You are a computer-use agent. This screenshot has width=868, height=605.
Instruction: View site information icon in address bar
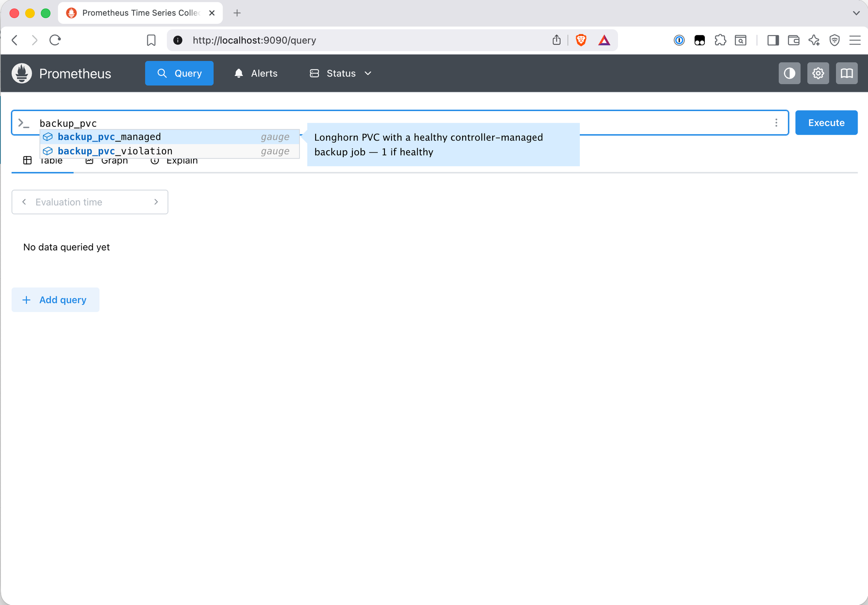point(178,40)
